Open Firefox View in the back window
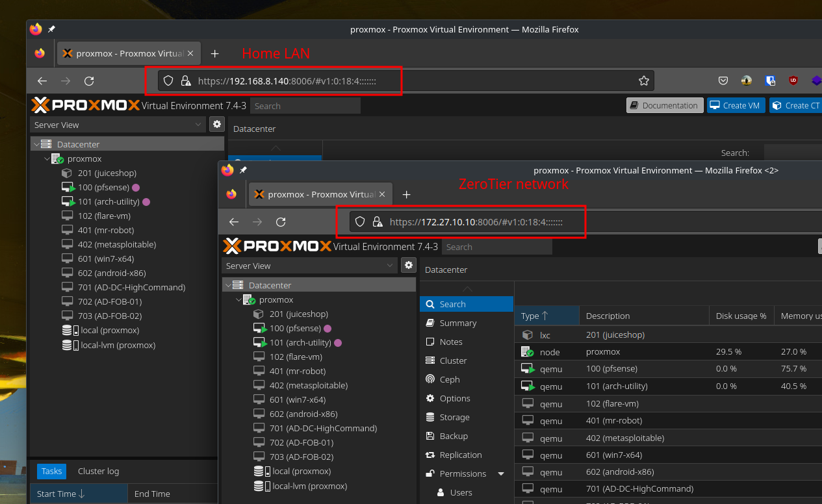Image resolution: width=822 pixels, height=504 pixels. pos(40,53)
